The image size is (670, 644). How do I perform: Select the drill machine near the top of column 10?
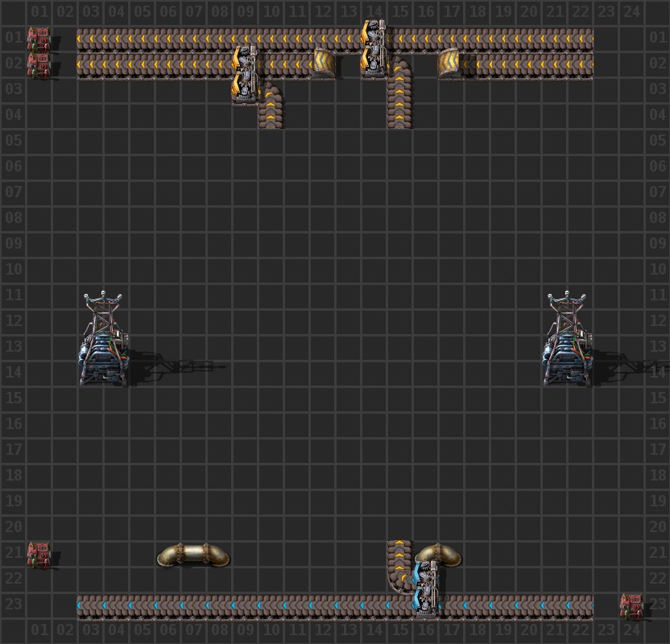click(243, 72)
